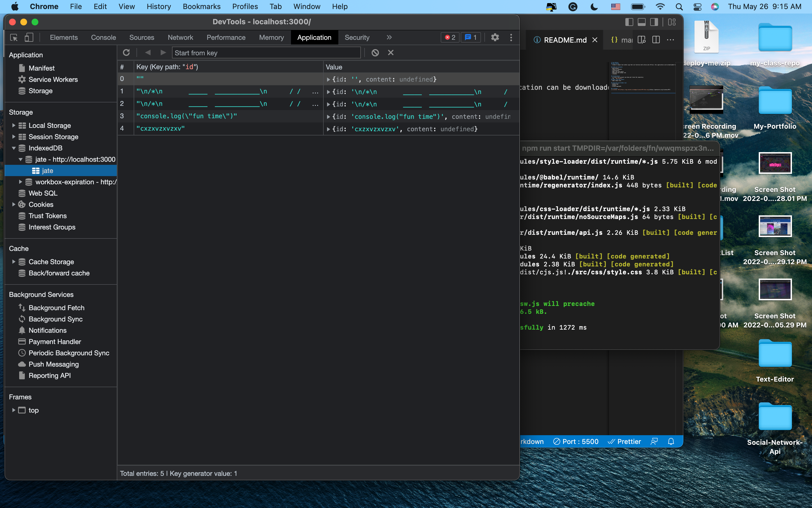
Task: Collapse jate - http://localhost:3000 database arrow
Action: 21,159
